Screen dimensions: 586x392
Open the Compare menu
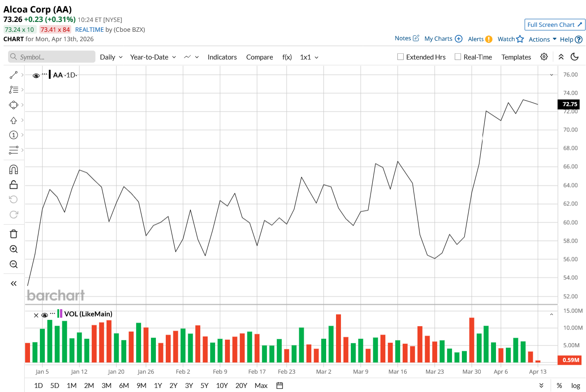pyautogui.click(x=259, y=57)
